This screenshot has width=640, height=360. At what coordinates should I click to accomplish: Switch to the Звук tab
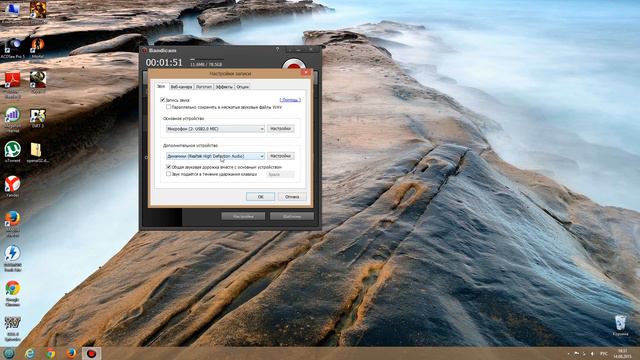click(161, 87)
